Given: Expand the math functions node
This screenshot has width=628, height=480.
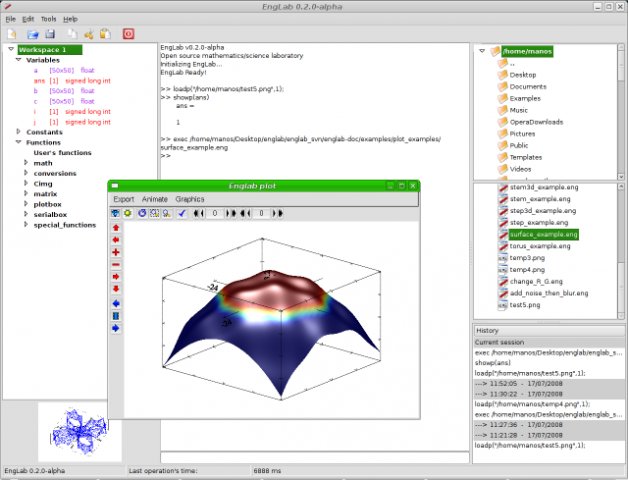Looking at the screenshot, I should pos(26,163).
